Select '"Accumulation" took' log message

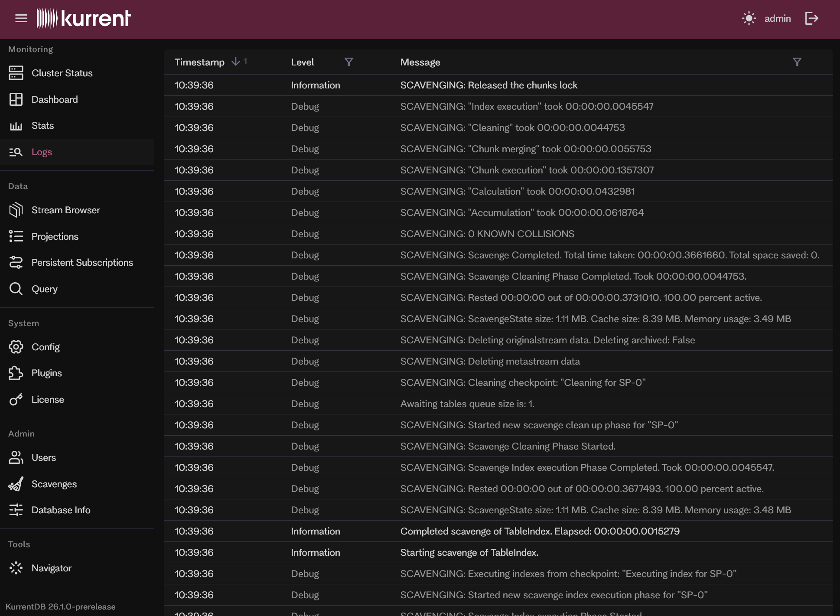pos(522,212)
